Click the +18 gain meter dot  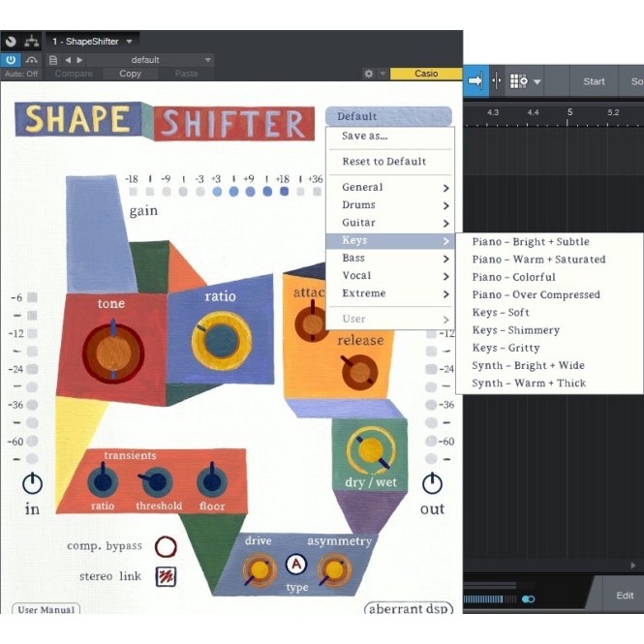coord(284,192)
